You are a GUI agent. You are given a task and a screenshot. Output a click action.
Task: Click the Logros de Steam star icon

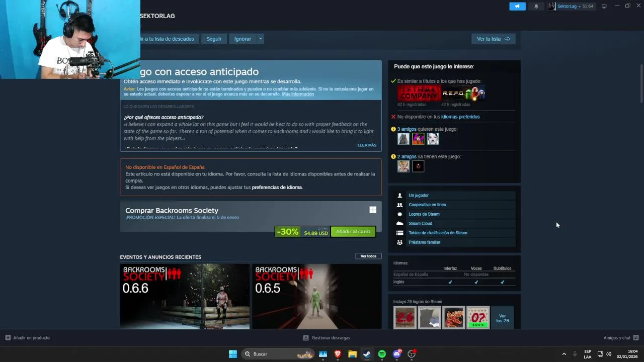pyautogui.click(x=400, y=214)
